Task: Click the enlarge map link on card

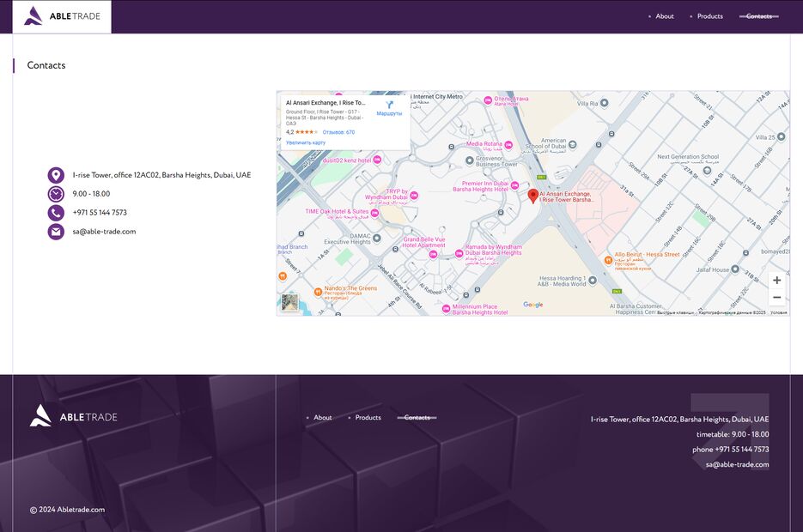Action: click(306, 142)
